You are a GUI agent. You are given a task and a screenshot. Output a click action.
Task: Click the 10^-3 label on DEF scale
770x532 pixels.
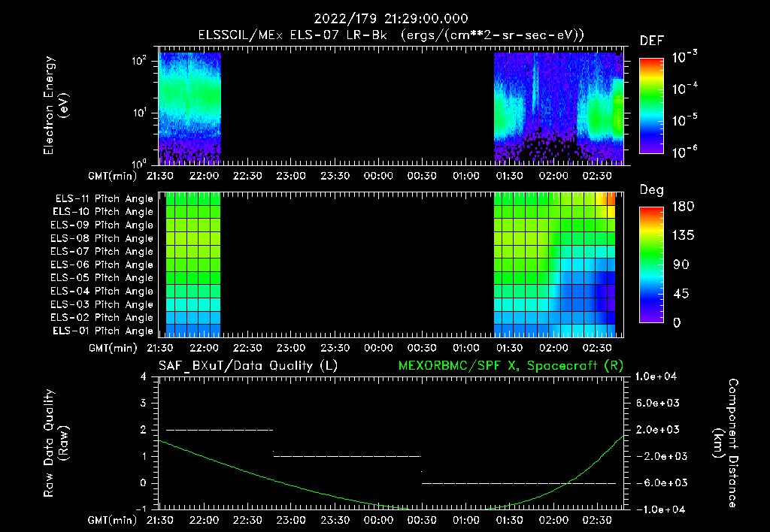(x=684, y=57)
